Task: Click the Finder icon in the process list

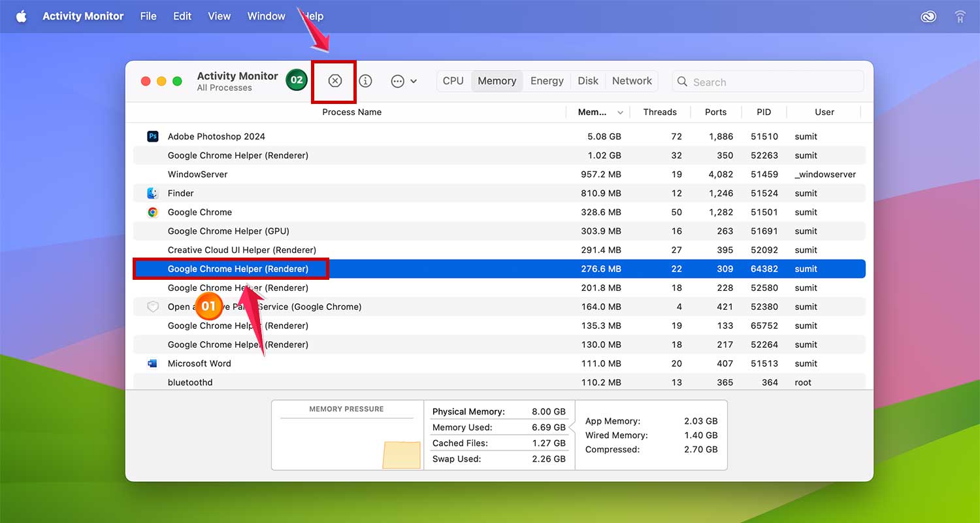Action: 152,193
